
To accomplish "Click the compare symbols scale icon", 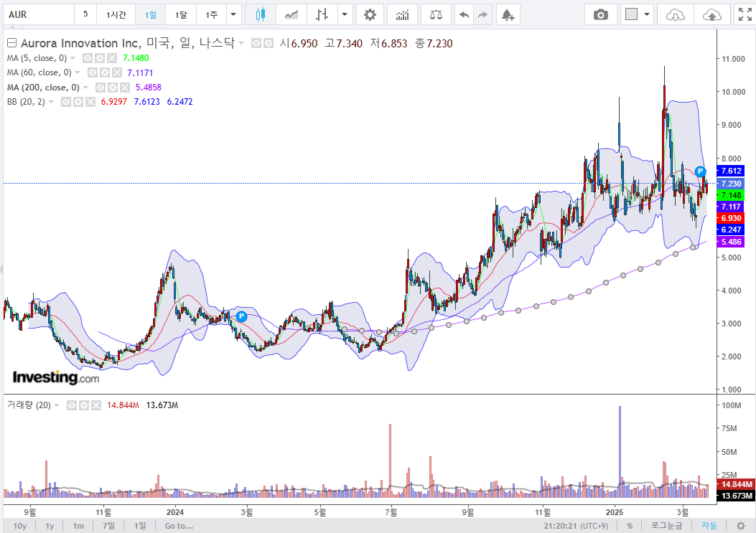I will (436, 15).
